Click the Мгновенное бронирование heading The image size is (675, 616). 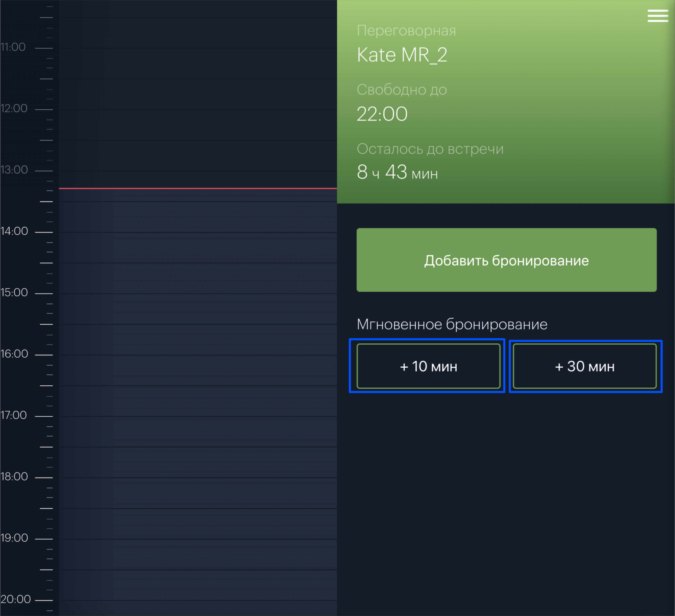click(452, 324)
